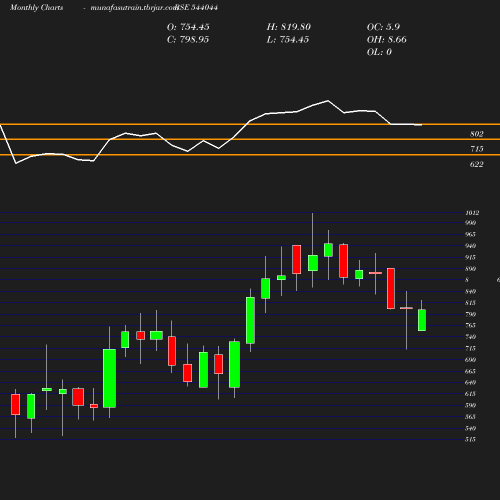Click the "890" price axis label
This screenshot has height=500, width=500.
tap(471, 269)
